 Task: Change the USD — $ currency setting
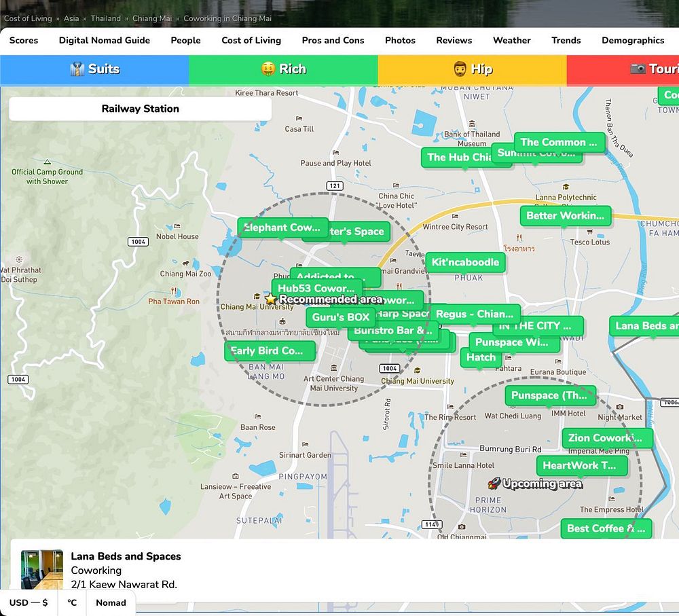[29, 602]
